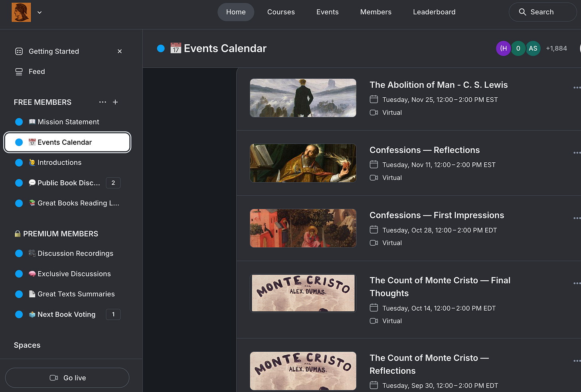
Task: Open options for Abolition of Man event
Action: 577,88
